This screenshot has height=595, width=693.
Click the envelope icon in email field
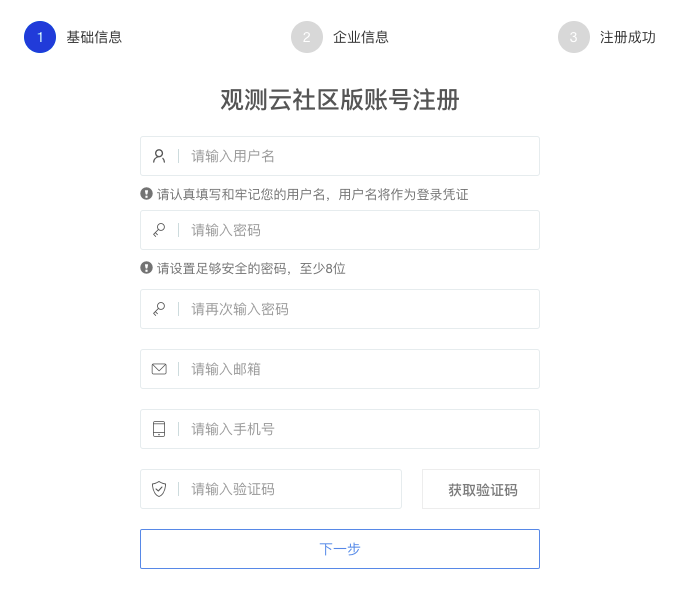click(159, 369)
